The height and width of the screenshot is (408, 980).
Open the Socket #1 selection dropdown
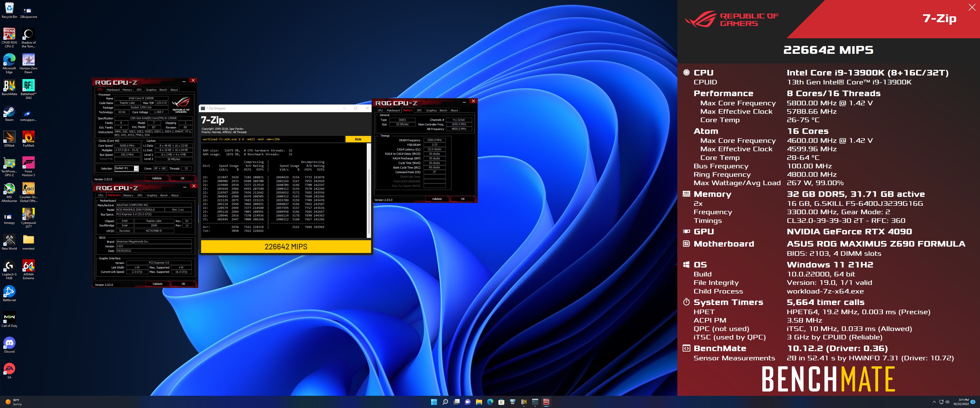[126, 169]
